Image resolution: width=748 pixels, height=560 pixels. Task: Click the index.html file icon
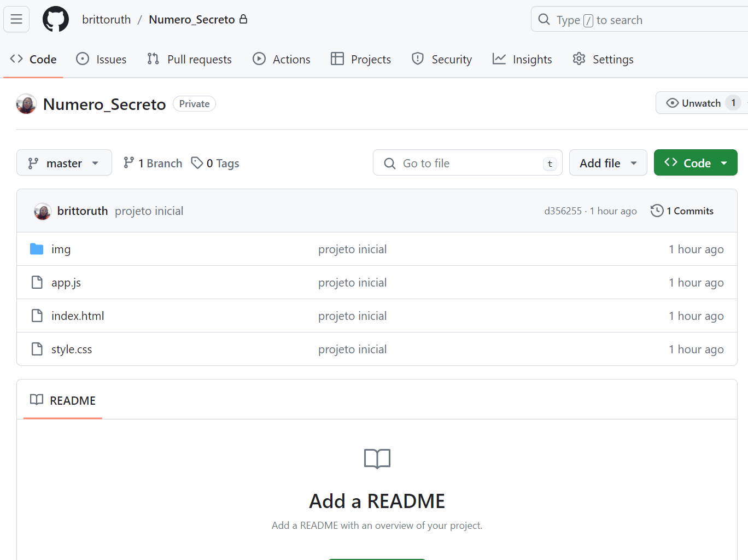pos(37,316)
